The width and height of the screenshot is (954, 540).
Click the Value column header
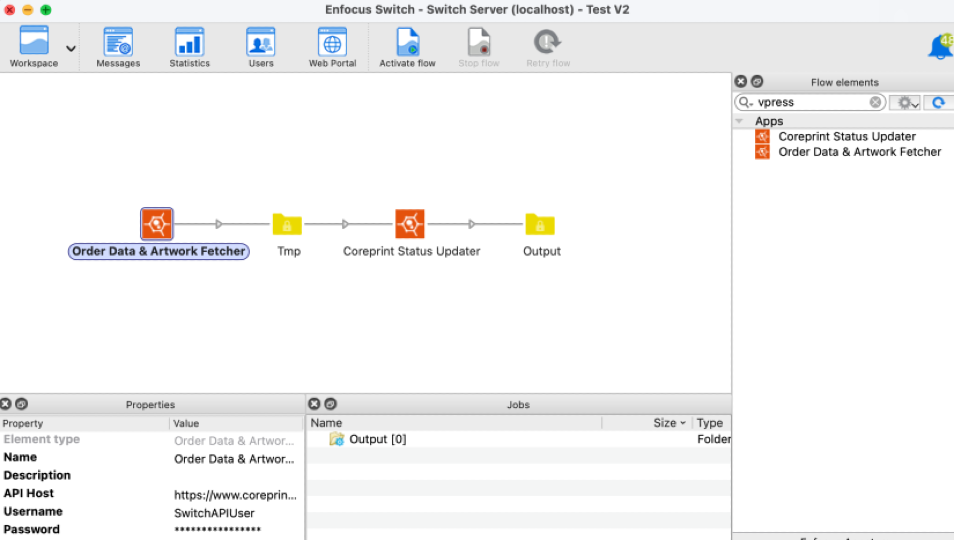237,423
